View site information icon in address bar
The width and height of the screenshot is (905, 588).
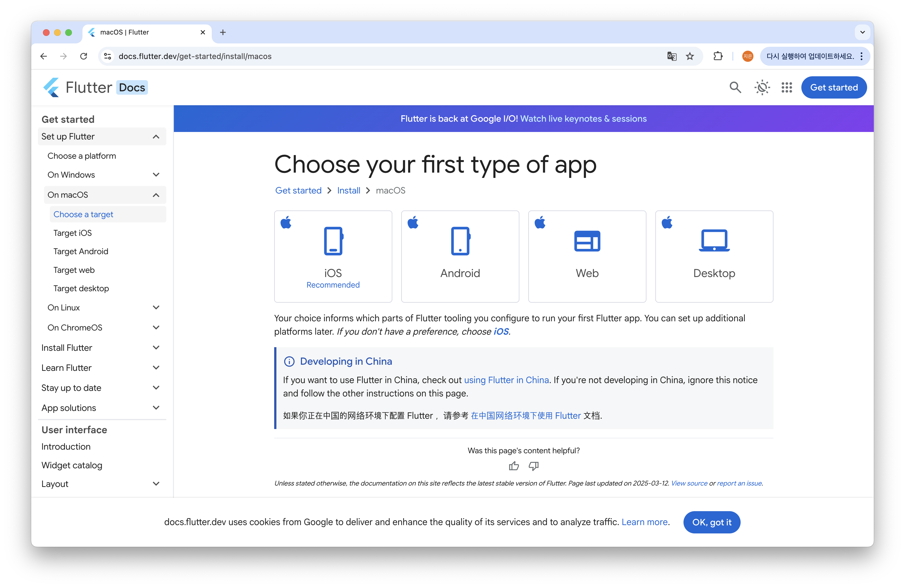(108, 56)
